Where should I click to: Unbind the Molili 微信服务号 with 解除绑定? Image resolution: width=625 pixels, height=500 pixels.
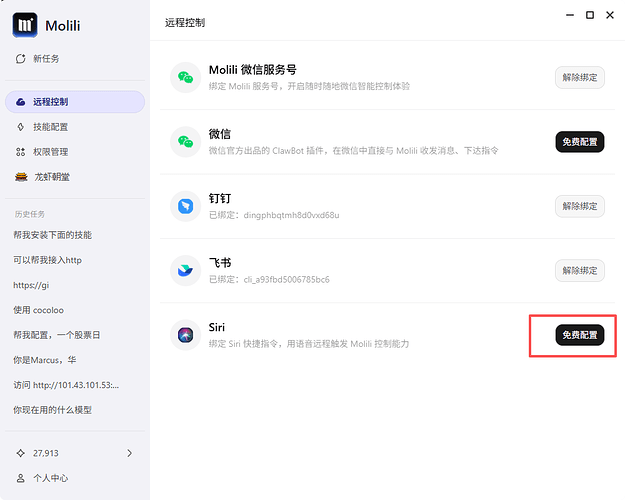580,77
